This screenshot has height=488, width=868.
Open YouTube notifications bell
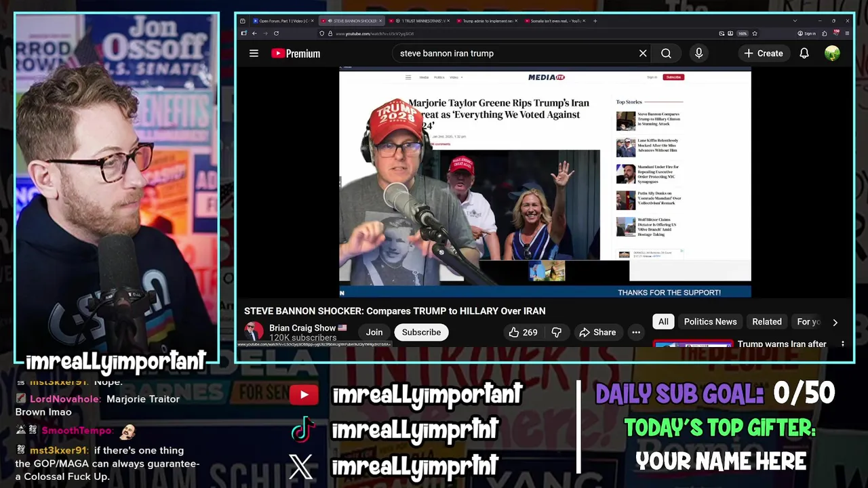804,53
